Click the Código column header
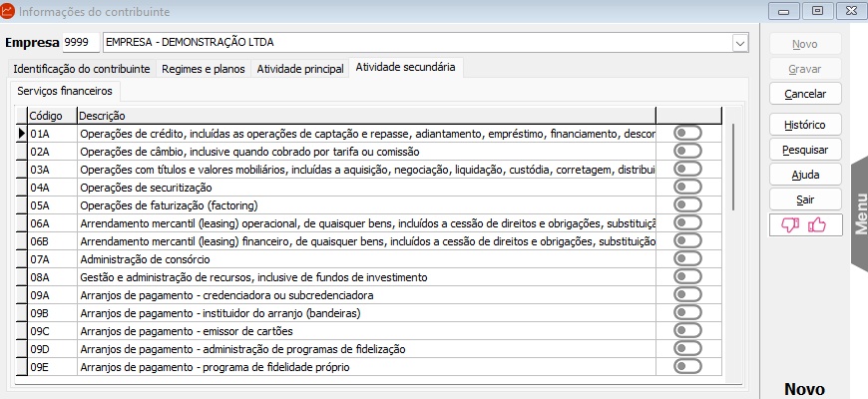 (52, 116)
